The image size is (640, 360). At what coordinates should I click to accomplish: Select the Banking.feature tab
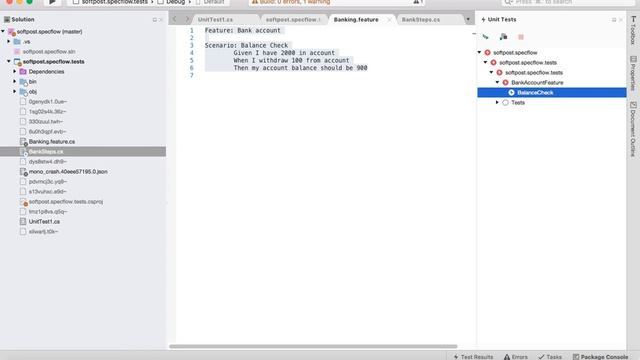356,20
